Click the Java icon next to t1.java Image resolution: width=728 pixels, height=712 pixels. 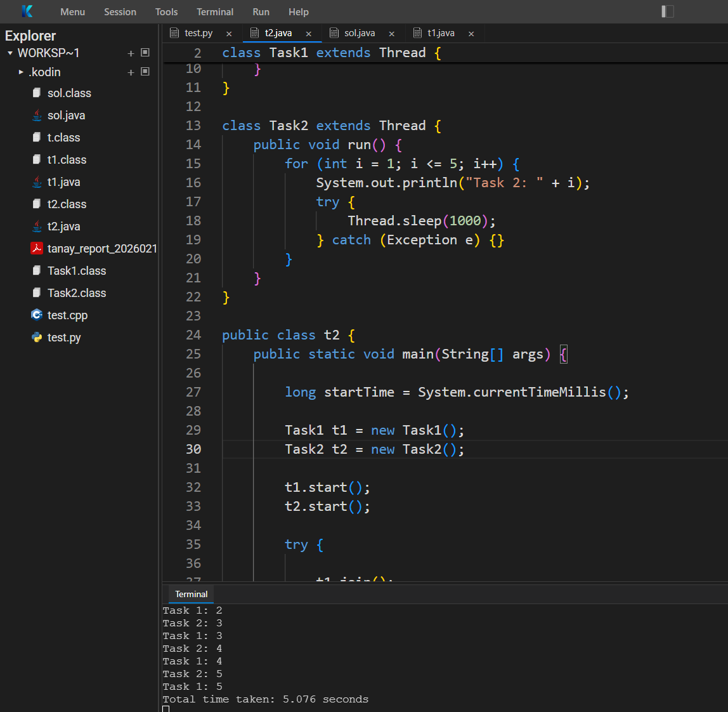37,181
